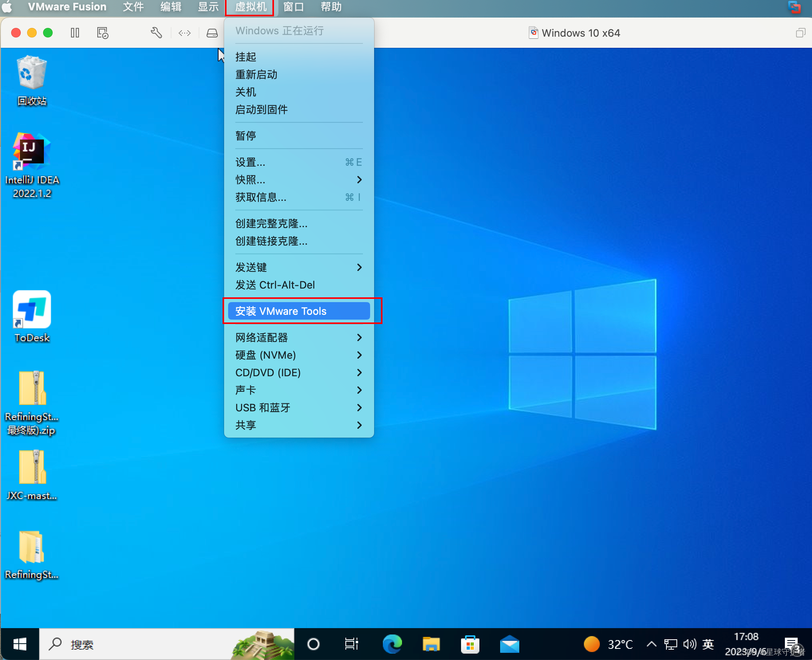Viewport: 812px width, 660px height.
Task: Click the hard disk toolbar icon
Action: (x=212, y=33)
